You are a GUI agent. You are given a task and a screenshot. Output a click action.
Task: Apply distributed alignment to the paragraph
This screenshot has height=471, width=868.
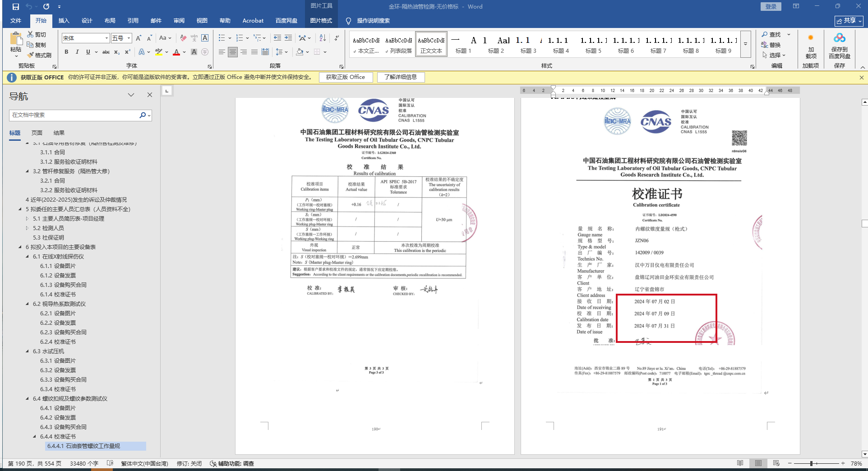click(265, 52)
